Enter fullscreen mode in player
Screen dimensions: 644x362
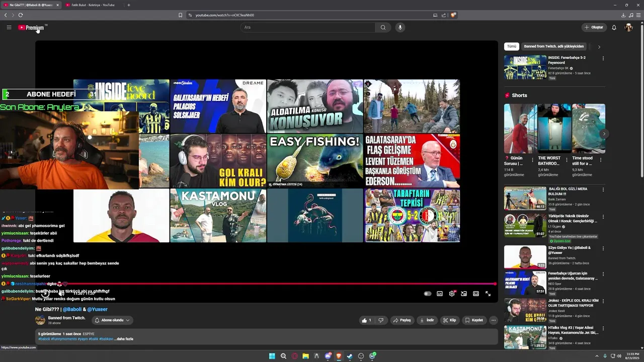488,294
